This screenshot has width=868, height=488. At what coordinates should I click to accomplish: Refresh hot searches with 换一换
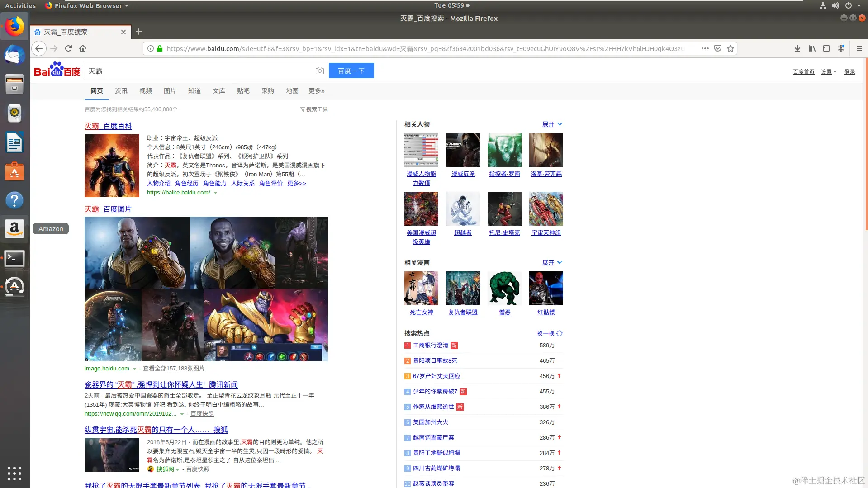click(x=550, y=333)
